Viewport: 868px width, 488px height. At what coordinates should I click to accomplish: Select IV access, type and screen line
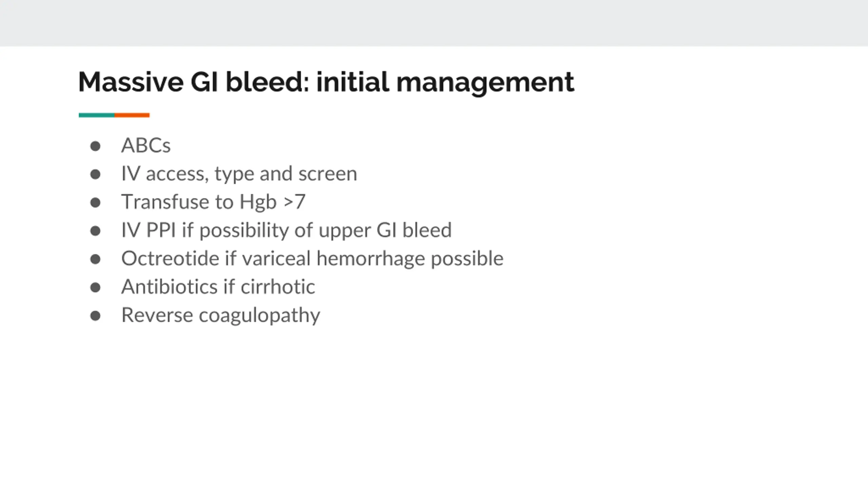(x=239, y=174)
